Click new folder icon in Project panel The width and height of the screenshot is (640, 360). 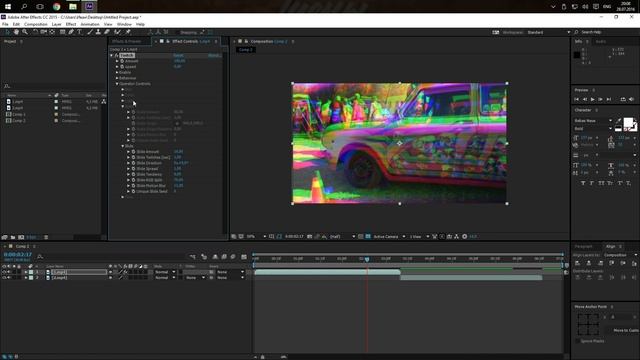pos(13,237)
